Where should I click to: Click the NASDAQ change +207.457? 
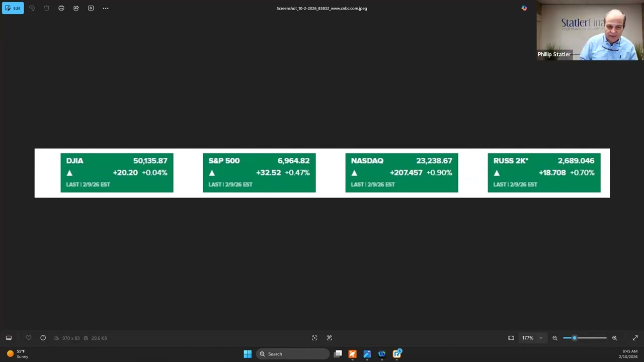click(x=406, y=172)
